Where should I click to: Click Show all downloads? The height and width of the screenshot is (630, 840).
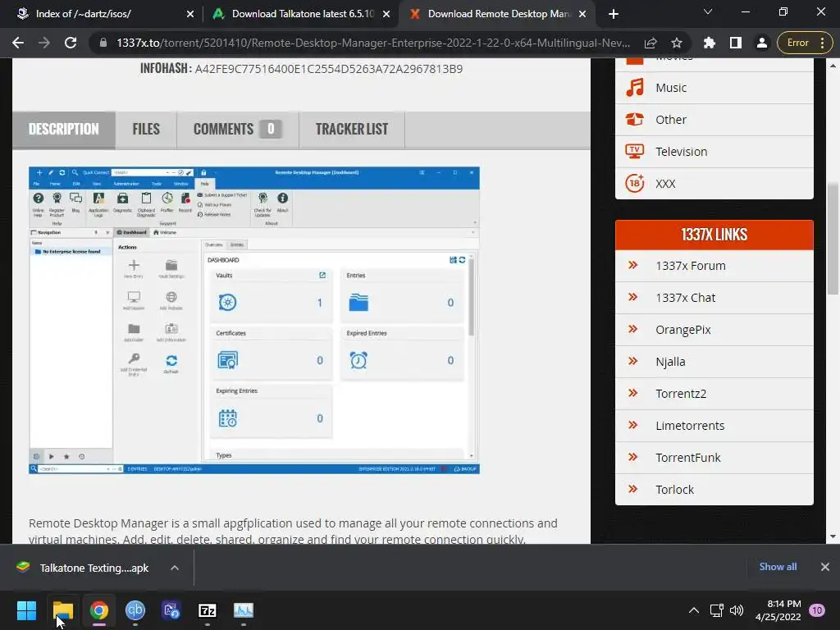[x=778, y=567]
